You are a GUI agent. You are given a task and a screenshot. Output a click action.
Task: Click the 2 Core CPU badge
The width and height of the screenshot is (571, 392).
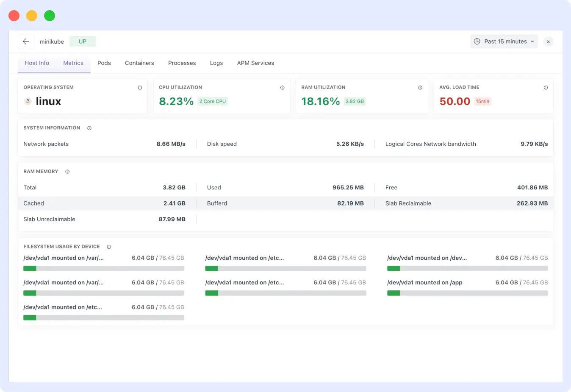coord(212,101)
